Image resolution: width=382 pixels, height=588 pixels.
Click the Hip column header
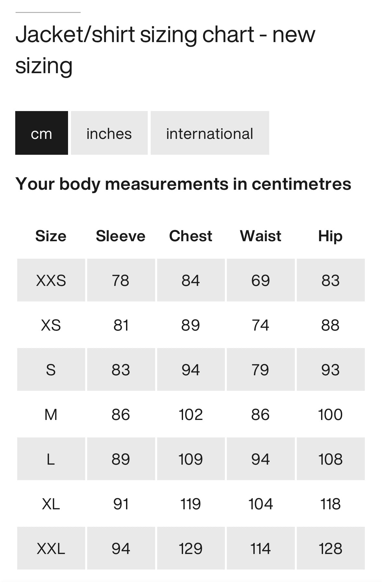pos(330,236)
